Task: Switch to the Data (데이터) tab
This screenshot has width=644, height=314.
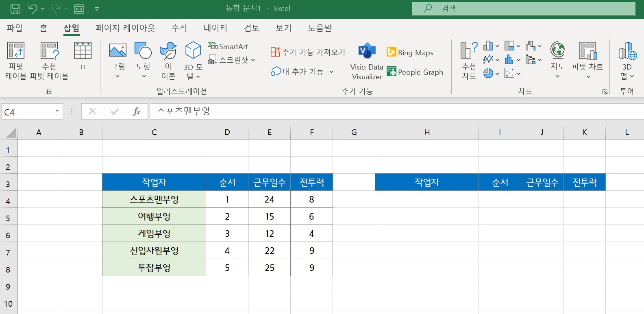Action: point(215,28)
